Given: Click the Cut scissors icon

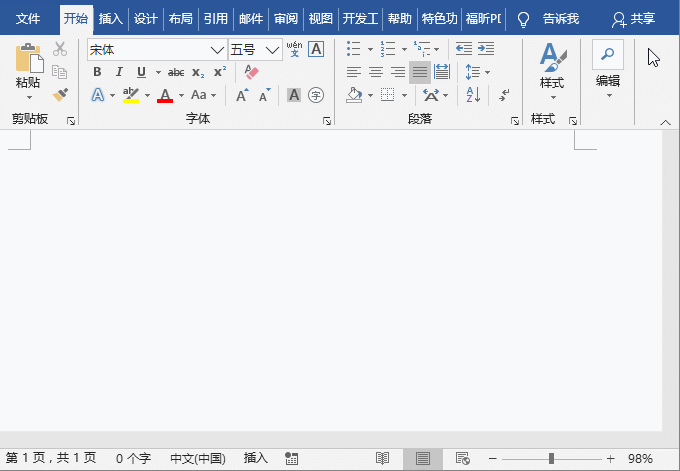Looking at the screenshot, I should pos(60,49).
